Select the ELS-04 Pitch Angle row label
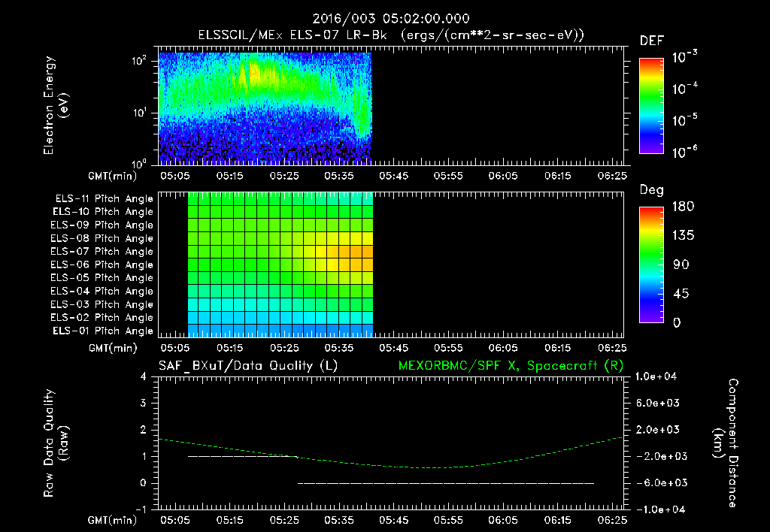The height and width of the screenshot is (532, 770). tap(102, 291)
